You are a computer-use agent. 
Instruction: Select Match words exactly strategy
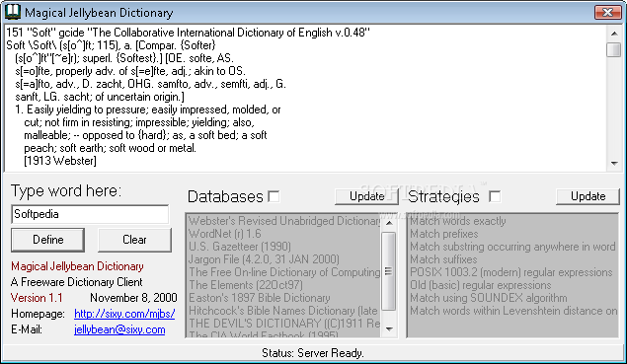pos(512,221)
